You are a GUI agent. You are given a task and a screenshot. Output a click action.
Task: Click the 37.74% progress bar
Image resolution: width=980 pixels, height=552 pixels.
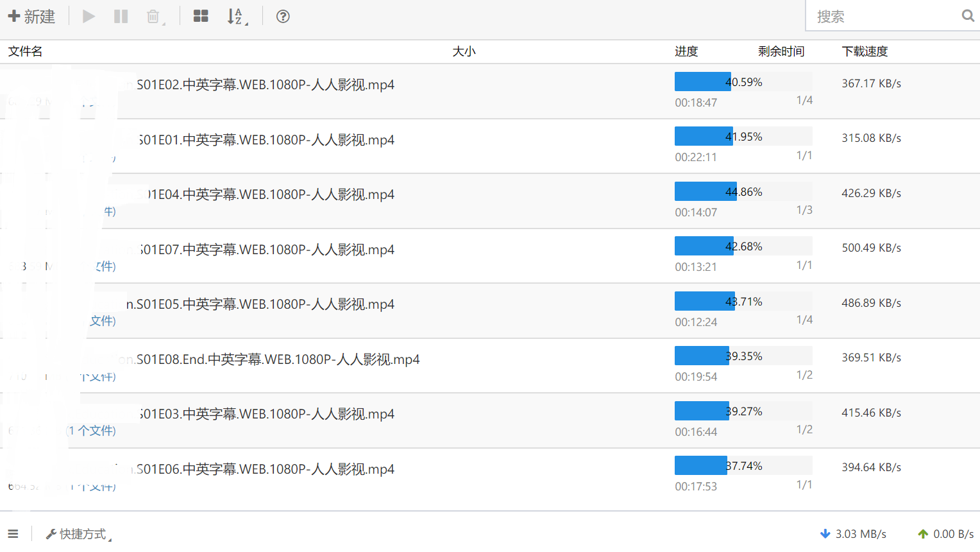tap(743, 465)
